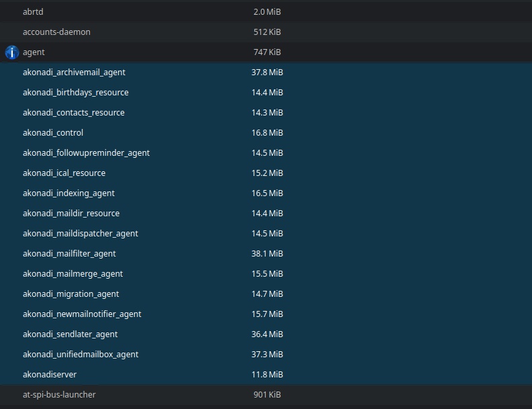This screenshot has width=532, height=409.
Task: Click the 38.1 MiB memory value
Action: pos(268,254)
